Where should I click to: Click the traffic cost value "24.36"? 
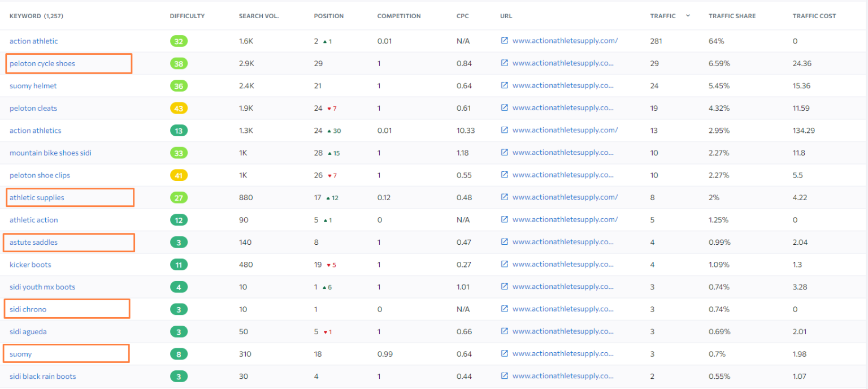tap(802, 63)
